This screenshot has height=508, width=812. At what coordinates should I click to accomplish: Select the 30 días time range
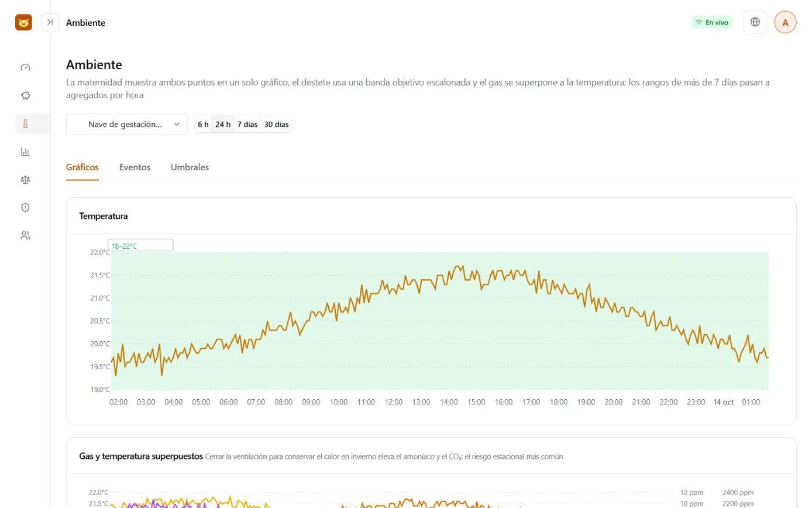coord(276,124)
